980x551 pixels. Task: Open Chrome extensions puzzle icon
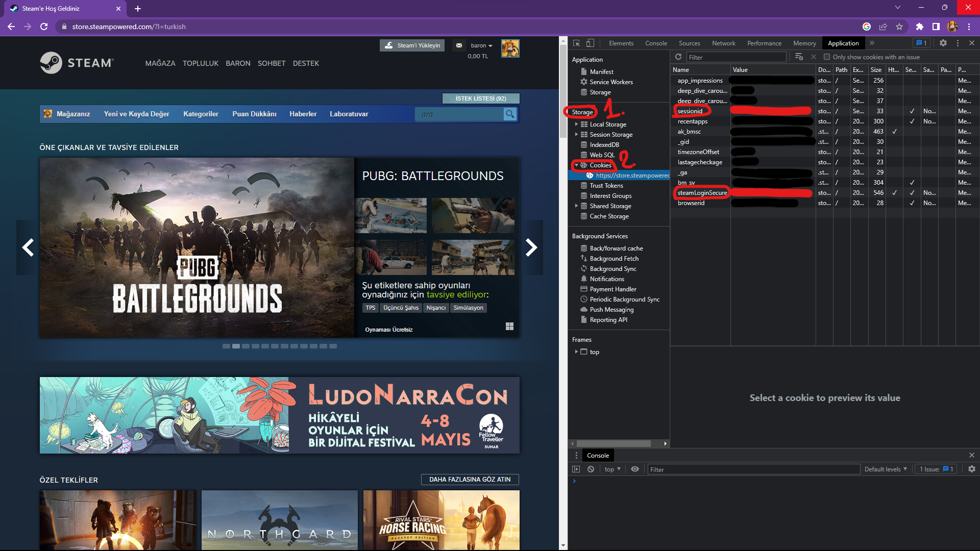pyautogui.click(x=919, y=27)
